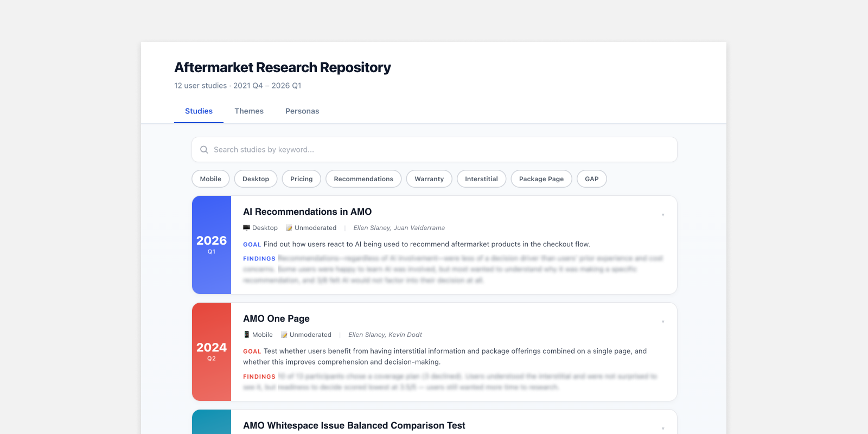Toggle the Mobile filter chip
This screenshot has width=868, height=434.
[210, 179]
